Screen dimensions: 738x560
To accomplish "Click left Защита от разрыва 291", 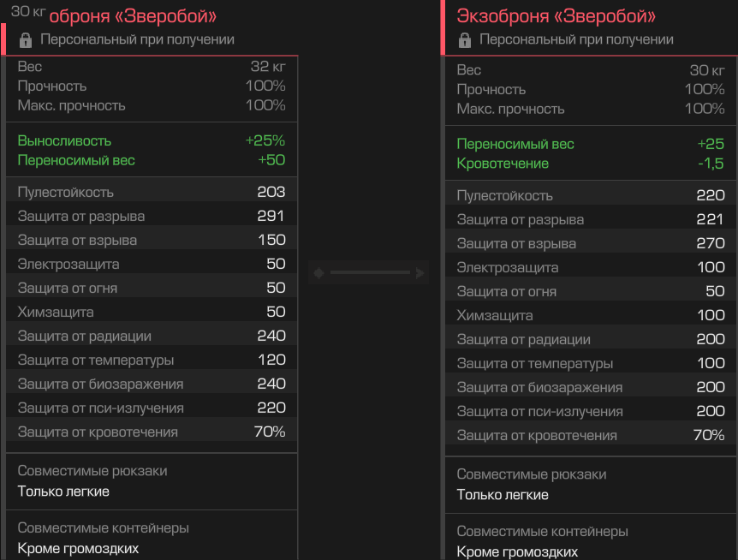I will coord(151,216).
